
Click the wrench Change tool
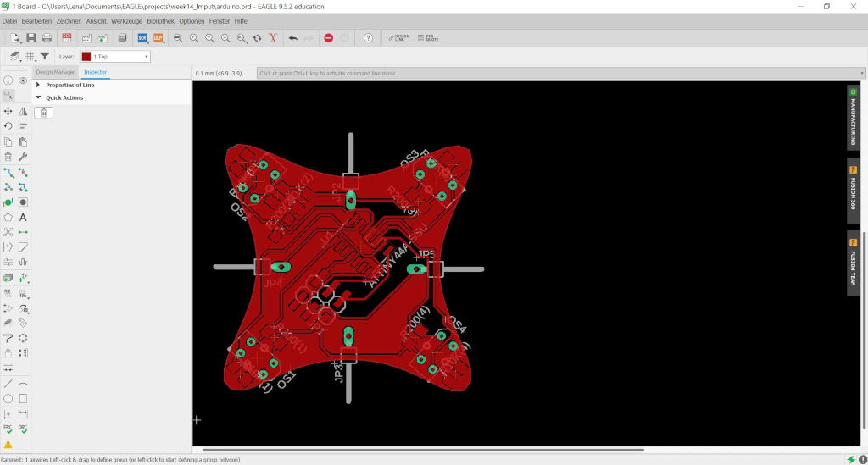pos(23,157)
